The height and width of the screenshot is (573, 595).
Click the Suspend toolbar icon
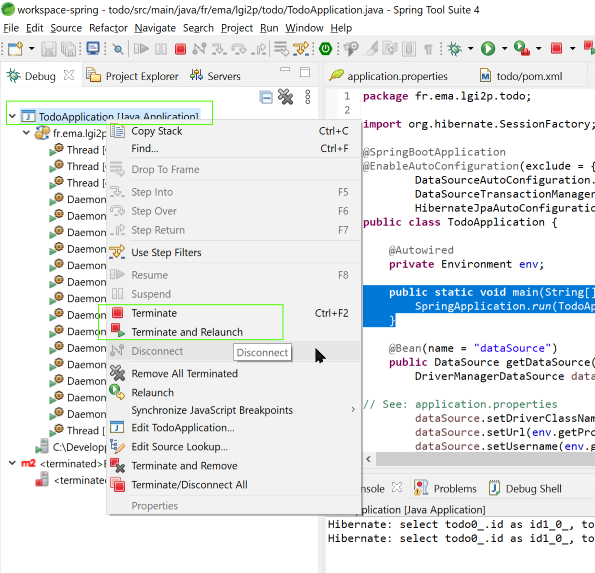point(161,49)
